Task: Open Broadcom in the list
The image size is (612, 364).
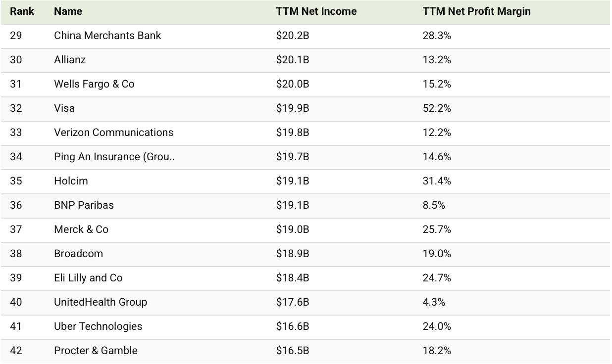Action: pos(78,254)
